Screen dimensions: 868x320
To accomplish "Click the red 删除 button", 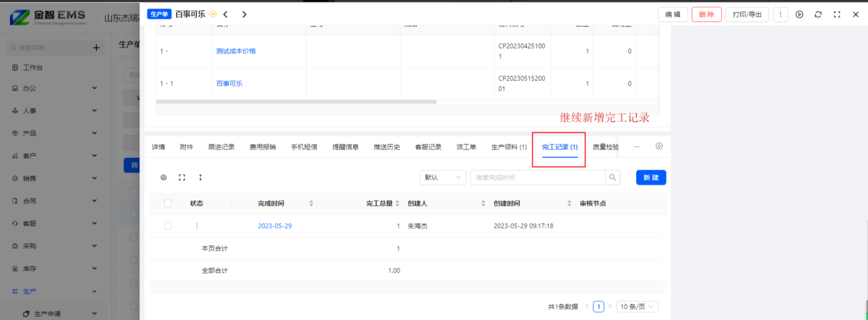I will (706, 14).
